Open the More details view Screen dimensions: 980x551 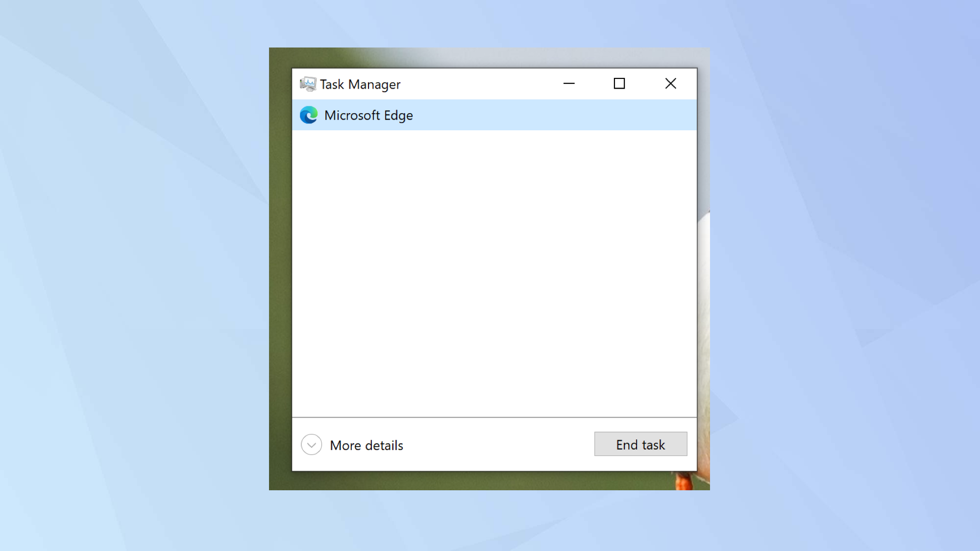tap(367, 445)
